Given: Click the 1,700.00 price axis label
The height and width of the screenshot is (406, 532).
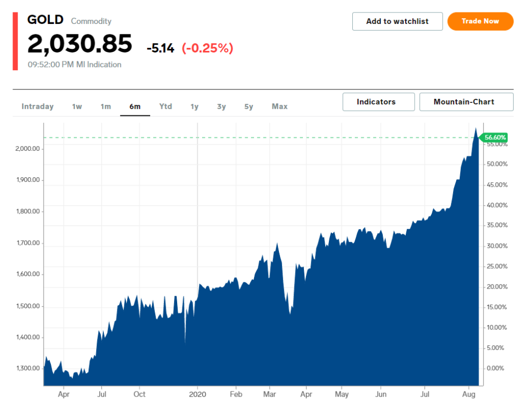Looking at the screenshot, I should point(28,243).
